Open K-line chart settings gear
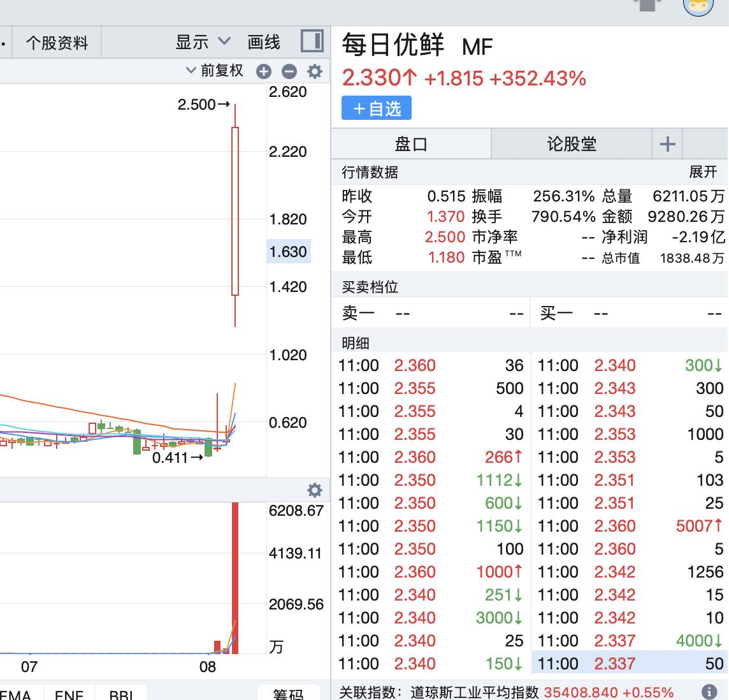Screen dimensions: 729x700 (315, 71)
